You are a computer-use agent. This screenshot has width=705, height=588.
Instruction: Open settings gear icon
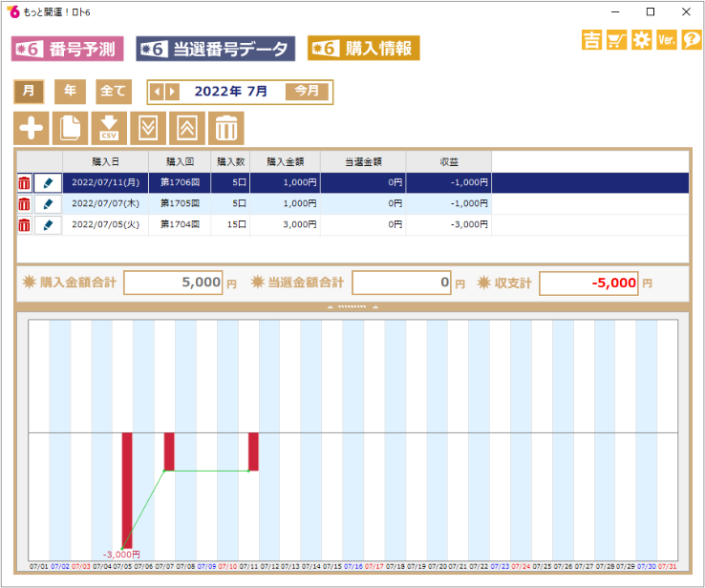[641, 40]
